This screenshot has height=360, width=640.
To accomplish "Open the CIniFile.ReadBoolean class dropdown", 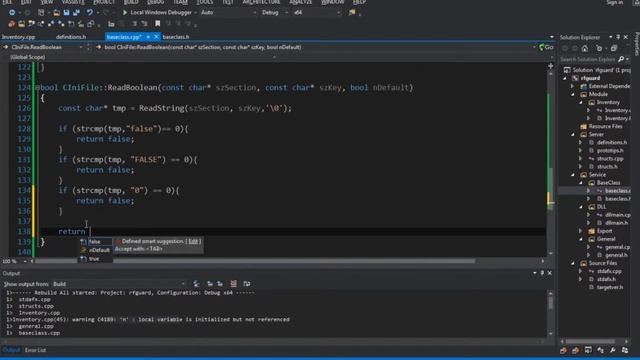I will 43,47.
